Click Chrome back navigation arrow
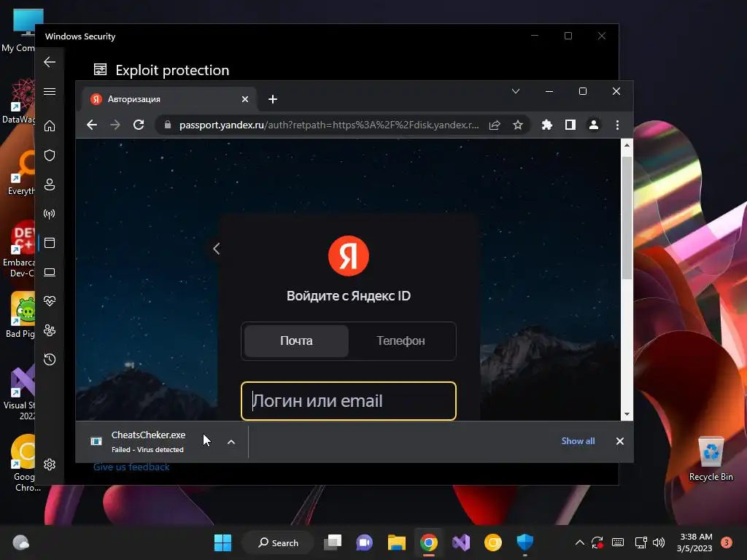 click(x=92, y=125)
